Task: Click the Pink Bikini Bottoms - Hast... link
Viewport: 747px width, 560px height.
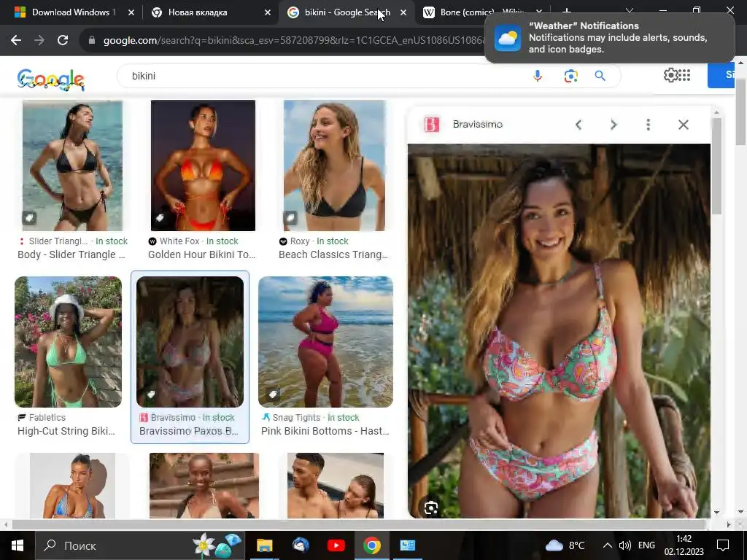Action: (x=325, y=432)
